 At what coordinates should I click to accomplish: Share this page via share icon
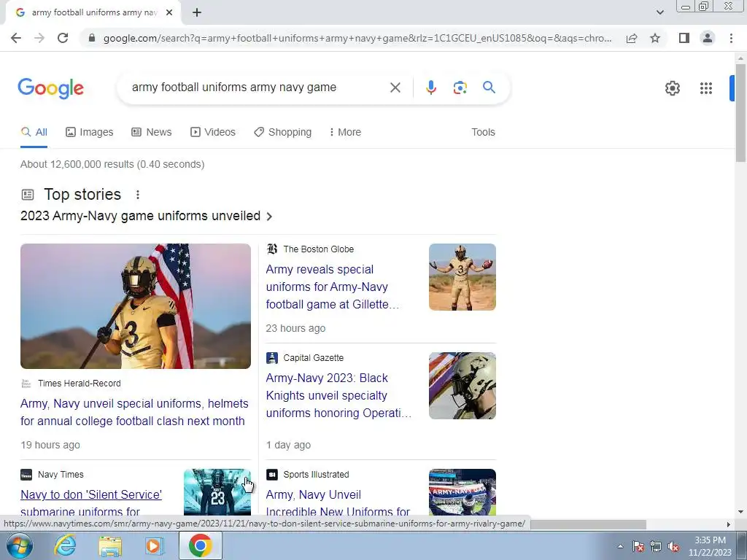pyautogui.click(x=632, y=38)
